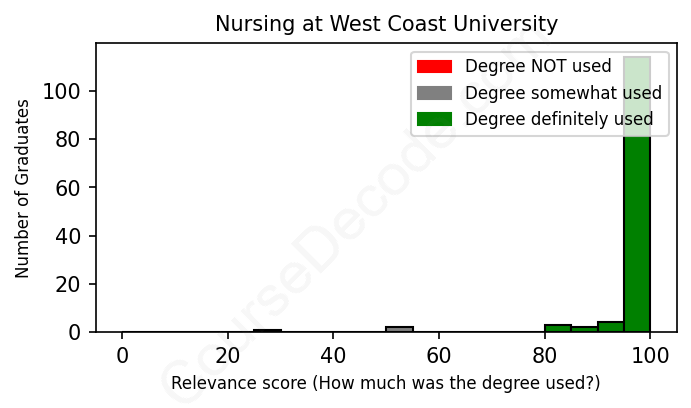The width and height of the screenshot is (691, 408).
Task: Click the gray bar near score 50
Action: (400, 329)
